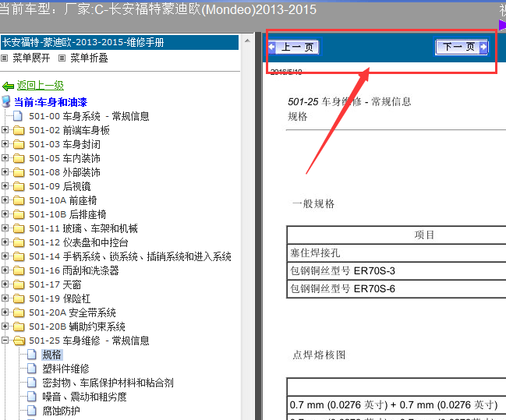This screenshot has height=420, width=506.
Task: Expand the 501-05 车内装饰 node
Action: click(5, 157)
